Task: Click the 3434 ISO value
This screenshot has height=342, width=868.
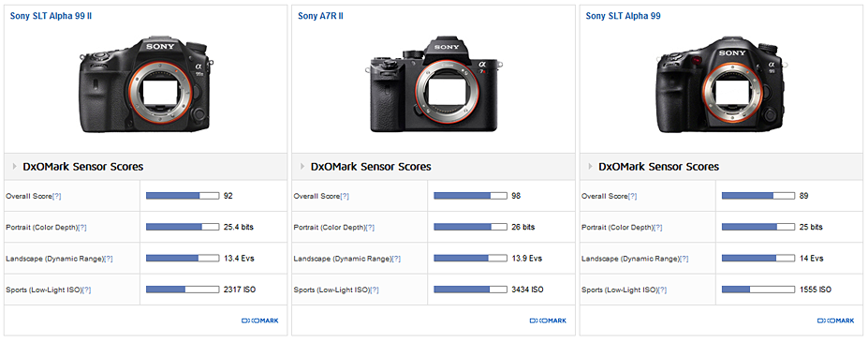Action: click(x=527, y=290)
